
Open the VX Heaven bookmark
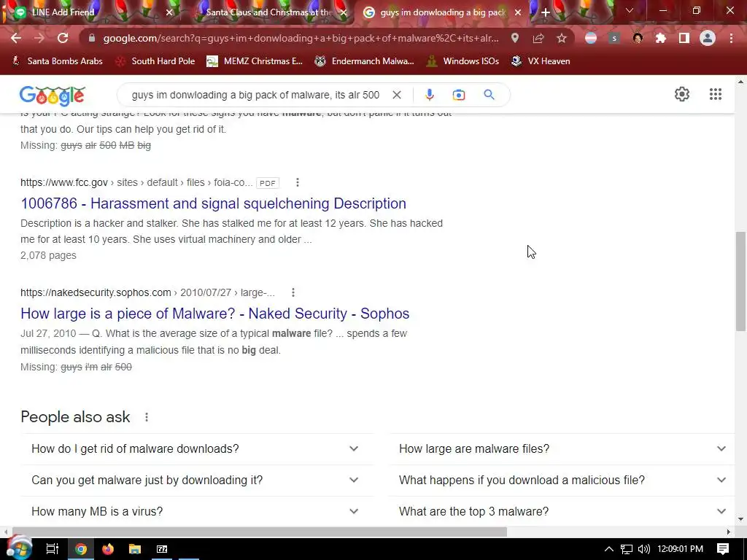click(x=541, y=61)
